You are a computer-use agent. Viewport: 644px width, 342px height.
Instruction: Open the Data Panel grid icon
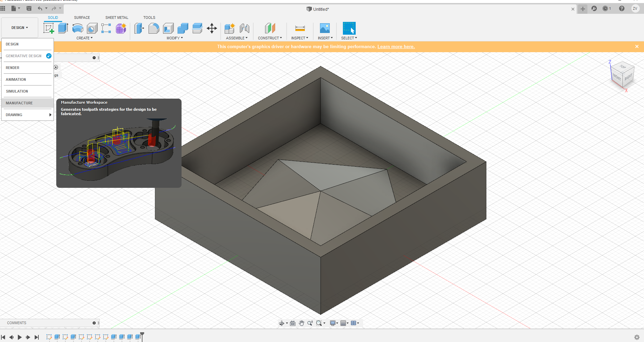coord(3,8)
